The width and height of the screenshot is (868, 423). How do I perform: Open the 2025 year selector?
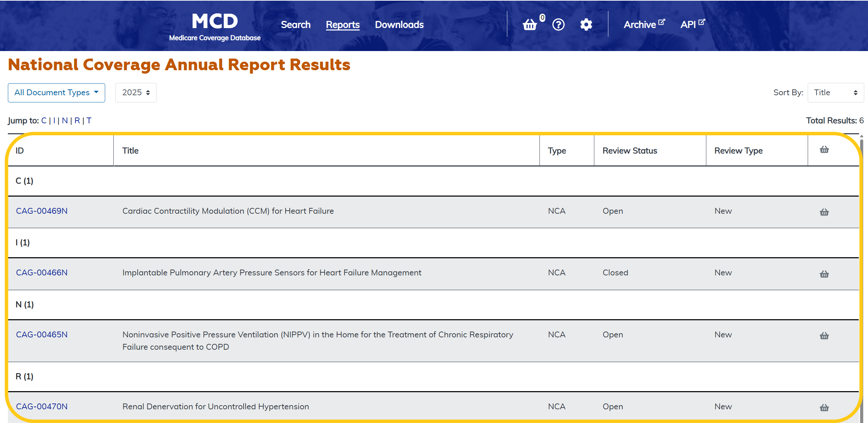(x=136, y=92)
